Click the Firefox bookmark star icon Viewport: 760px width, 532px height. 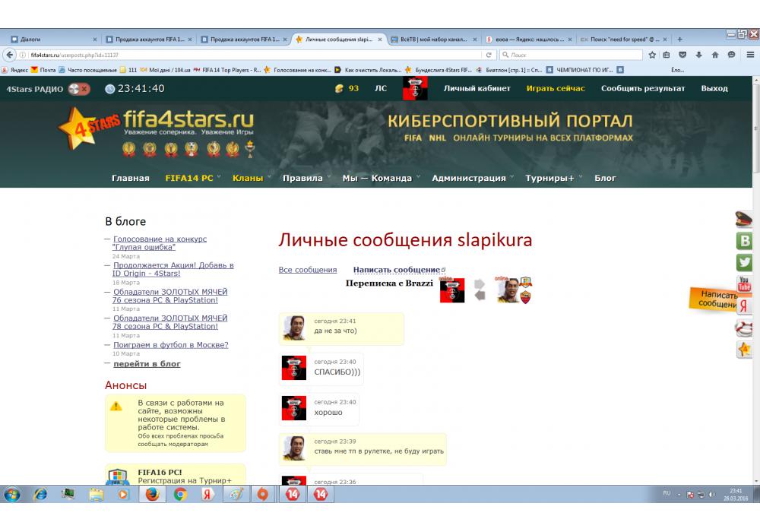(652, 55)
